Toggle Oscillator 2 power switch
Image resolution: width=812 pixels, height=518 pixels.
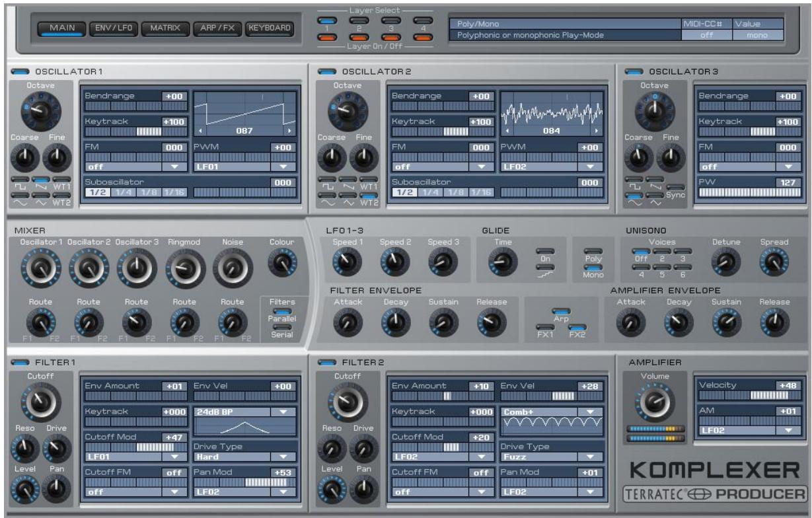point(327,71)
